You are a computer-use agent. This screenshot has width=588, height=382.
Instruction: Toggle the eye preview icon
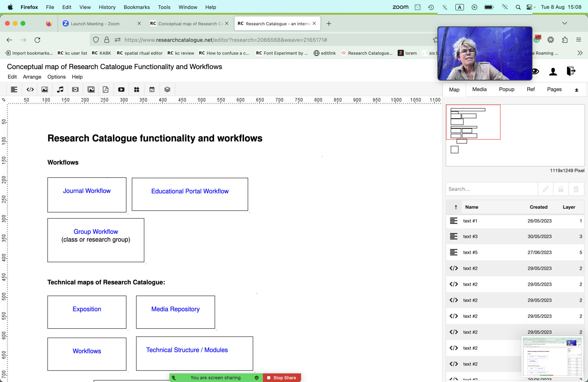click(535, 71)
